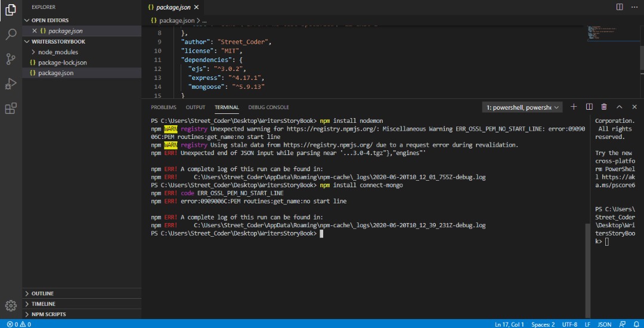Split the editor to the right

pyautogui.click(x=620, y=7)
